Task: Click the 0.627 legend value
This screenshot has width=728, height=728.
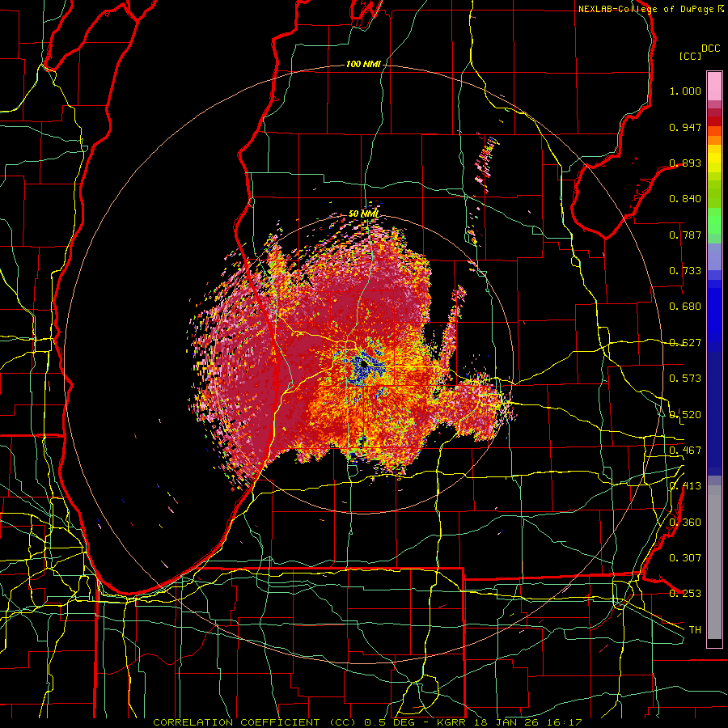Action: click(x=685, y=343)
